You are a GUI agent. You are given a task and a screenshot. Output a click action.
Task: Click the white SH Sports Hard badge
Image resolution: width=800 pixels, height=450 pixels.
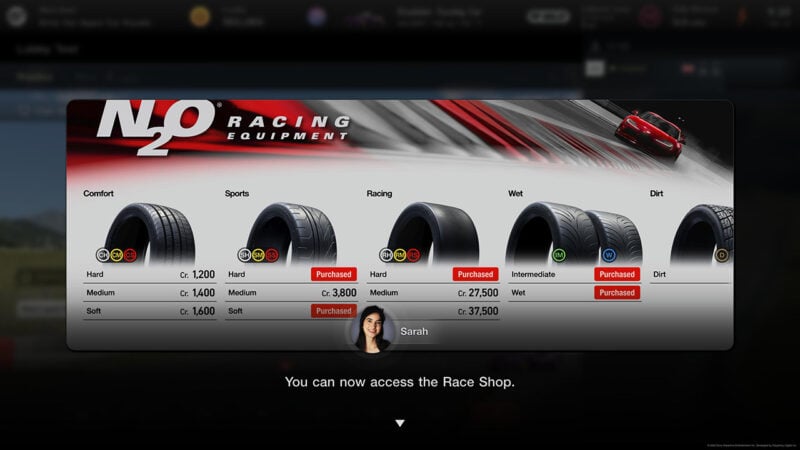tap(244, 255)
